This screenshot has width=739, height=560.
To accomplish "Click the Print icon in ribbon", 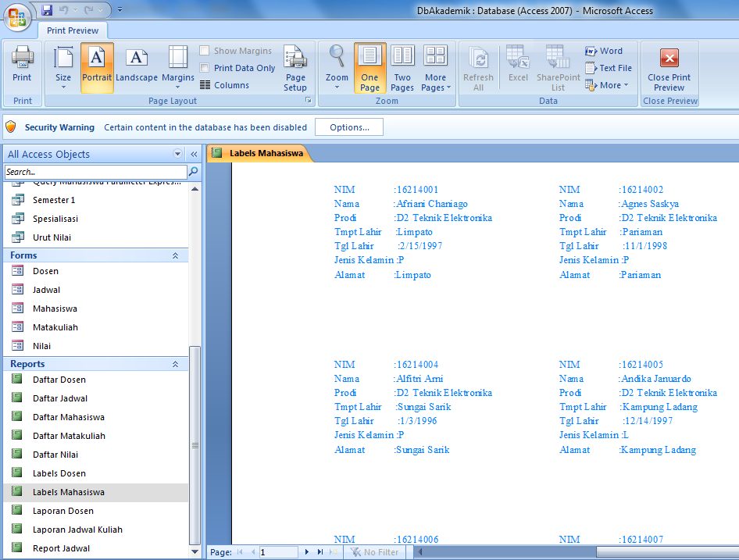I will click(x=22, y=65).
